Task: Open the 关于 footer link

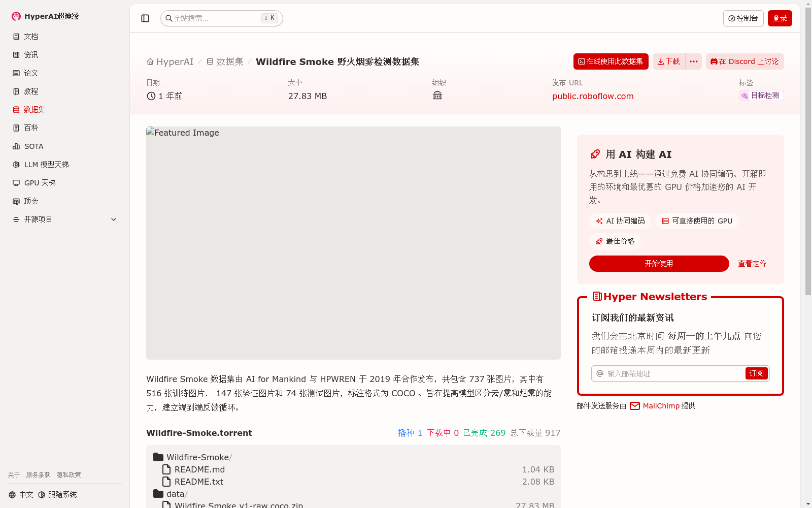Action: coord(14,475)
